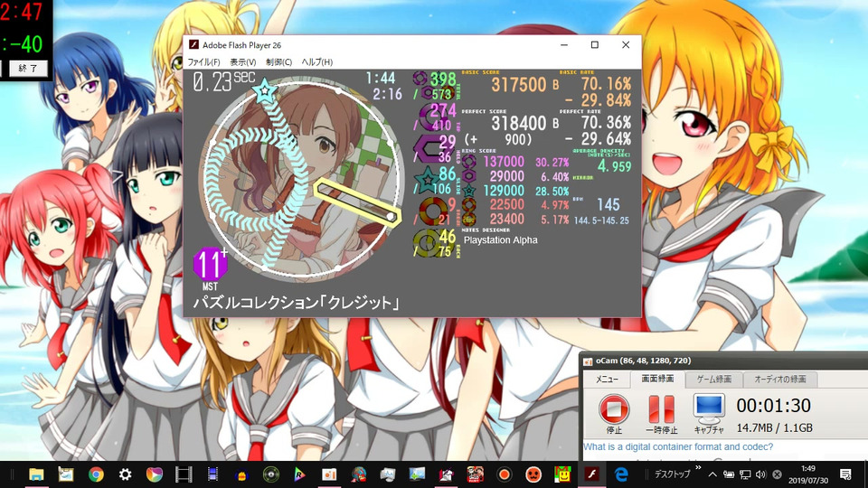Click the 0.23 sec timing readout
The image size is (868, 488).
[224, 81]
